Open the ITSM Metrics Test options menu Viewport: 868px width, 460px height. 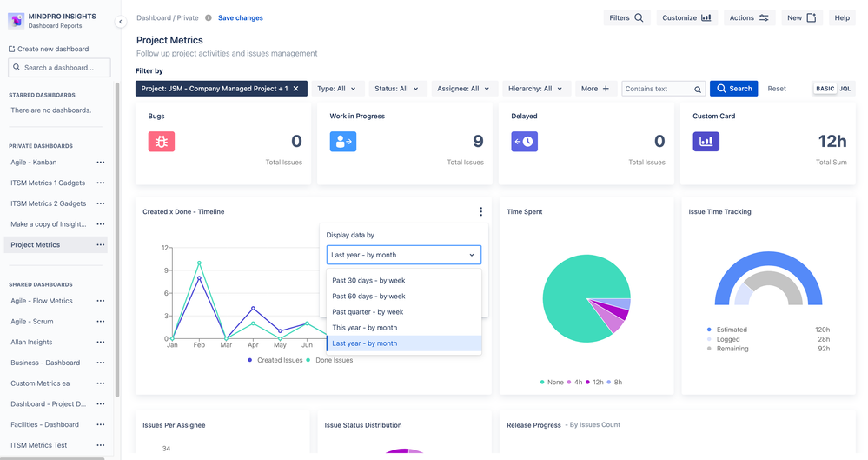click(x=100, y=445)
